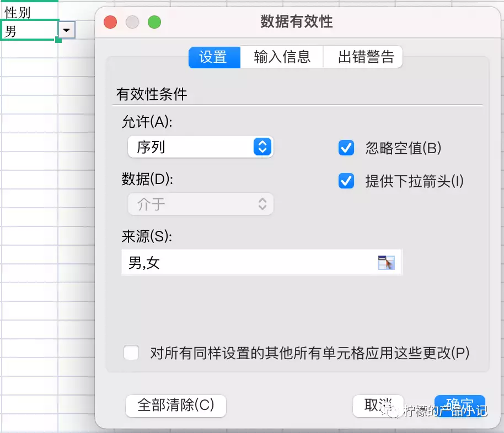This screenshot has width=504, height=433.
Task: Click the green zoom button of the dialog
Action: [x=154, y=22]
